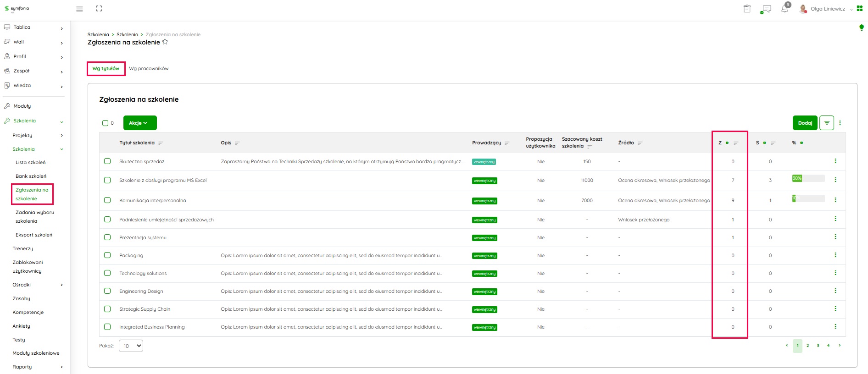Mark page as favorite with star icon
Screen dimensions: 868x374
[165, 42]
